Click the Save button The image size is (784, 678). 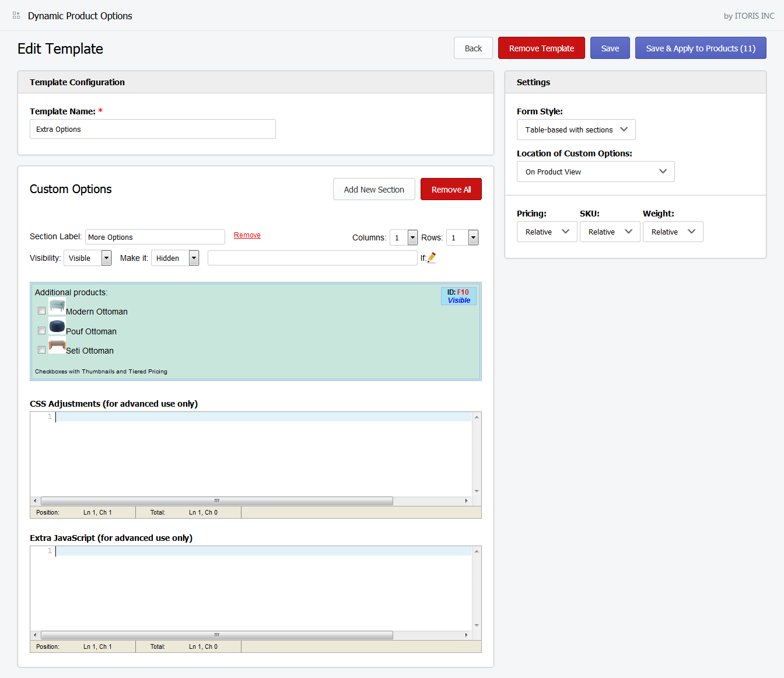(x=610, y=48)
